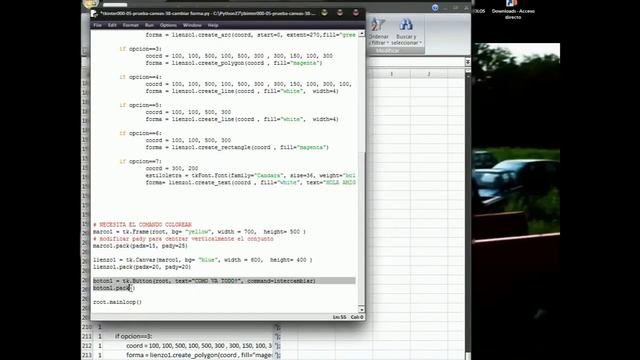Click the 'lienzo1.create_rectangle' code line

237,147
